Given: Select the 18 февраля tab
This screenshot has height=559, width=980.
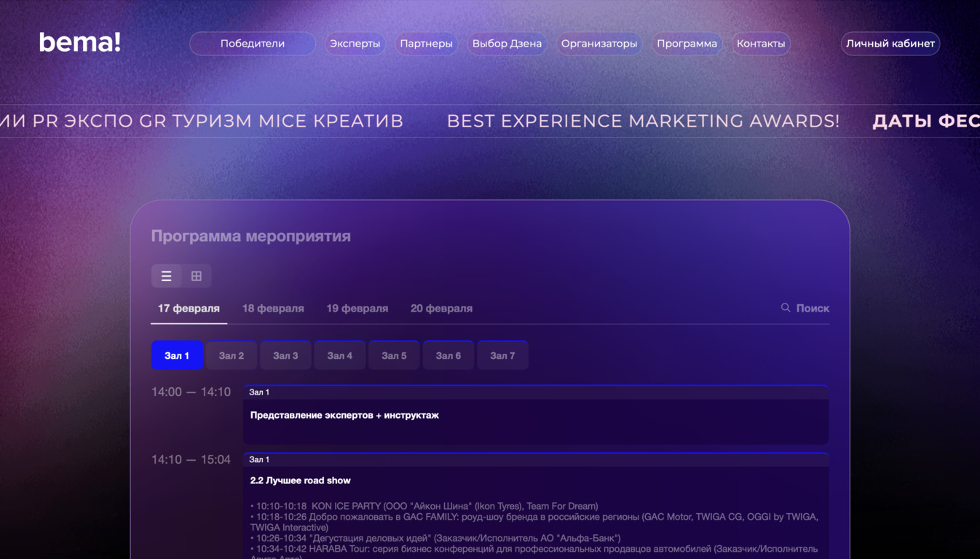Looking at the screenshot, I should (x=273, y=309).
